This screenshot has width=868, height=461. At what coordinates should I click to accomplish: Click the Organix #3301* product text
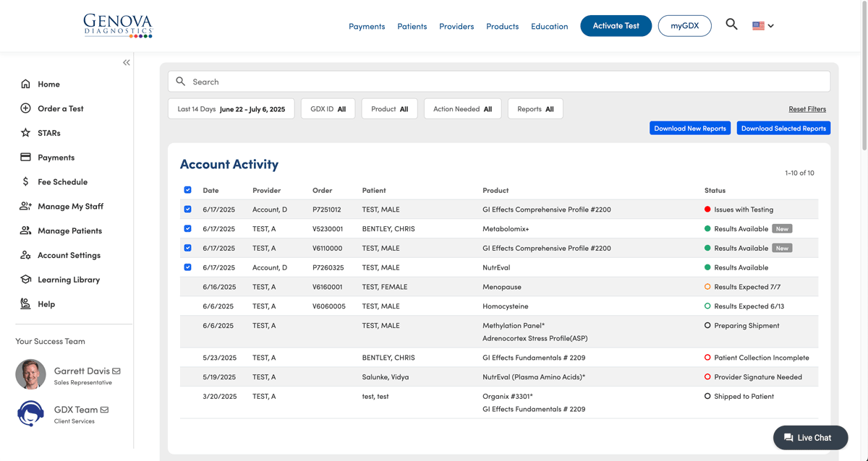508,397
